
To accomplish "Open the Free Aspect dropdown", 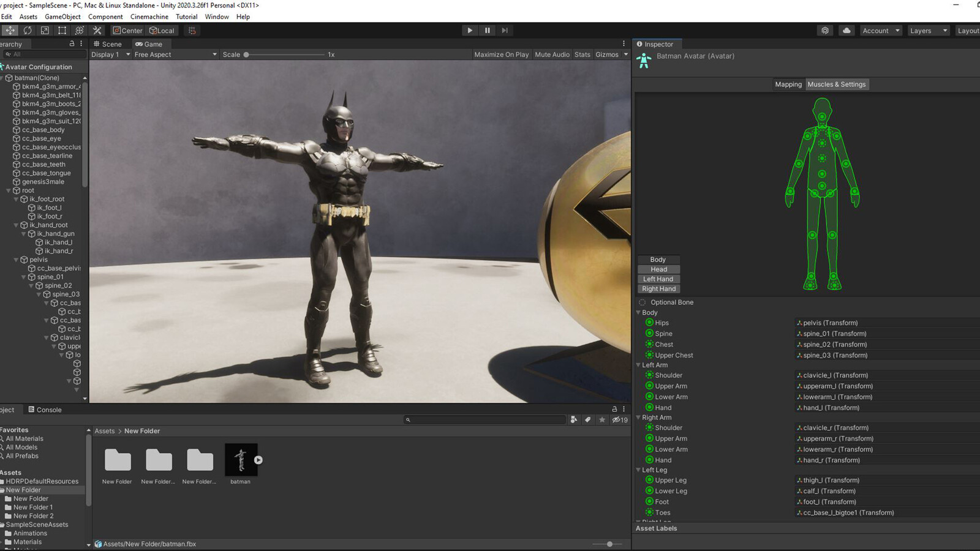I will tap(175, 54).
